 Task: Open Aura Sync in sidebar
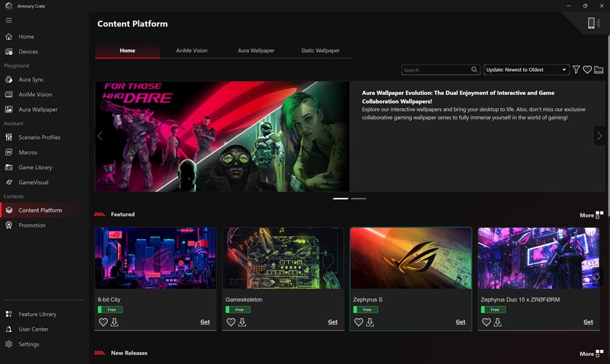pyautogui.click(x=31, y=79)
